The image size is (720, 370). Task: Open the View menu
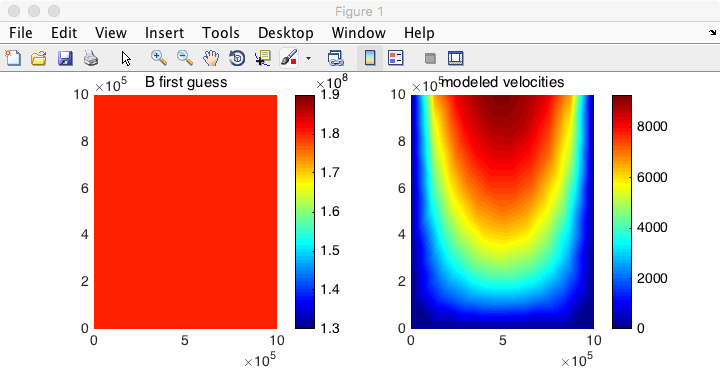pyautogui.click(x=111, y=33)
